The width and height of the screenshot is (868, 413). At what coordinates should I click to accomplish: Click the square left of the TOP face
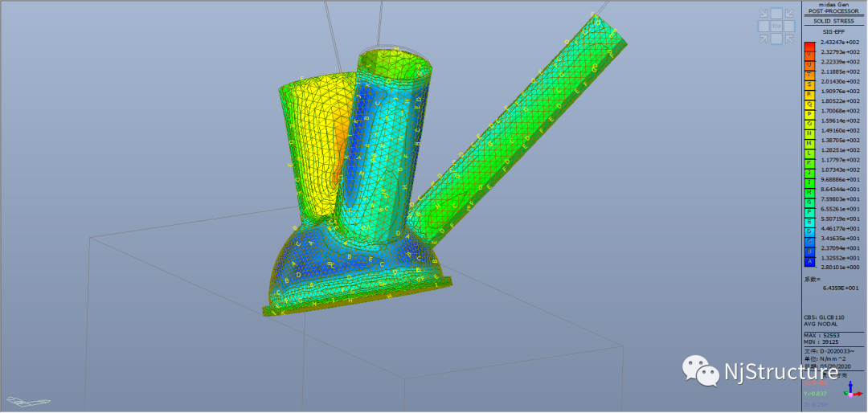pyautogui.click(x=764, y=26)
